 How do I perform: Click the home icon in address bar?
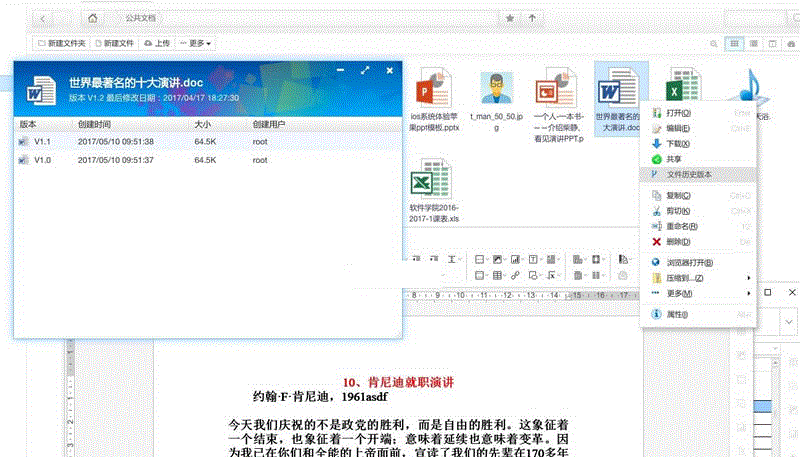pyautogui.click(x=92, y=18)
